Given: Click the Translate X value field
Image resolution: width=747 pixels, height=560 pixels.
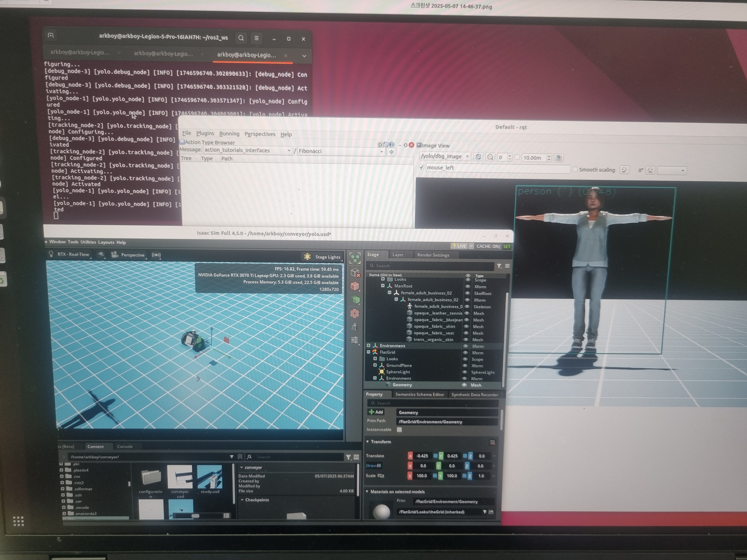Looking at the screenshot, I should pyautogui.click(x=422, y=456).
